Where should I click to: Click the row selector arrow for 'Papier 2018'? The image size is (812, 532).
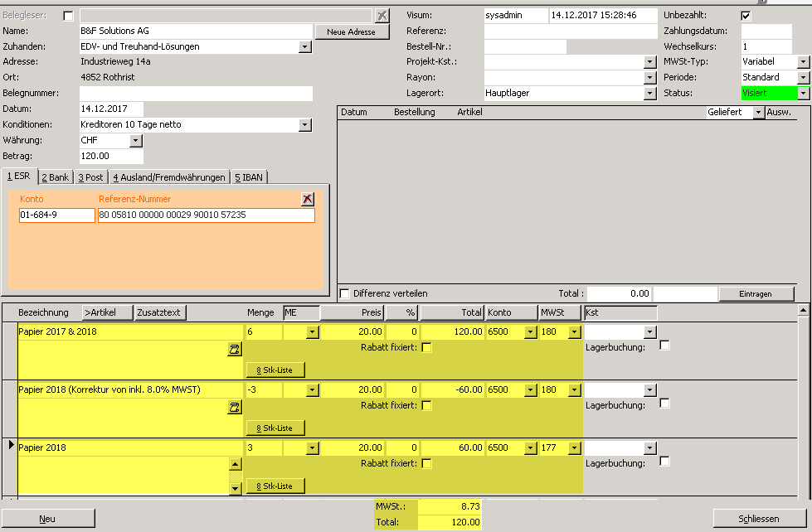[x=11, y=446]
